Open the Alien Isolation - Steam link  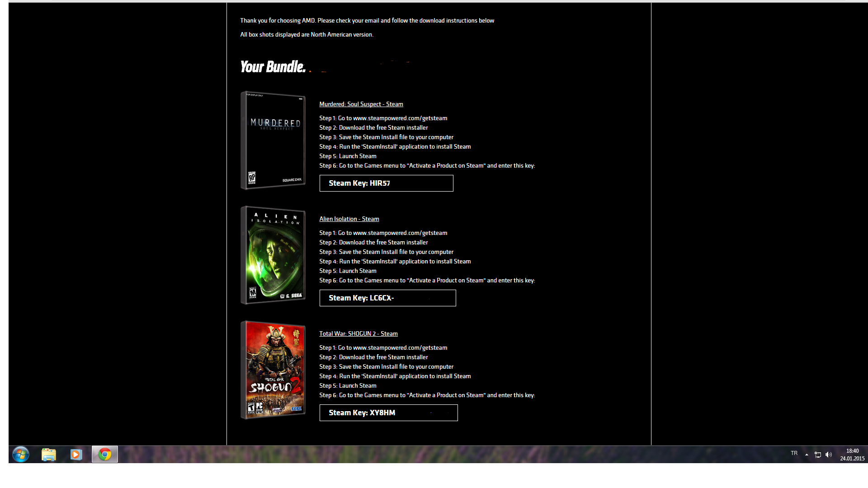point(349,219)
